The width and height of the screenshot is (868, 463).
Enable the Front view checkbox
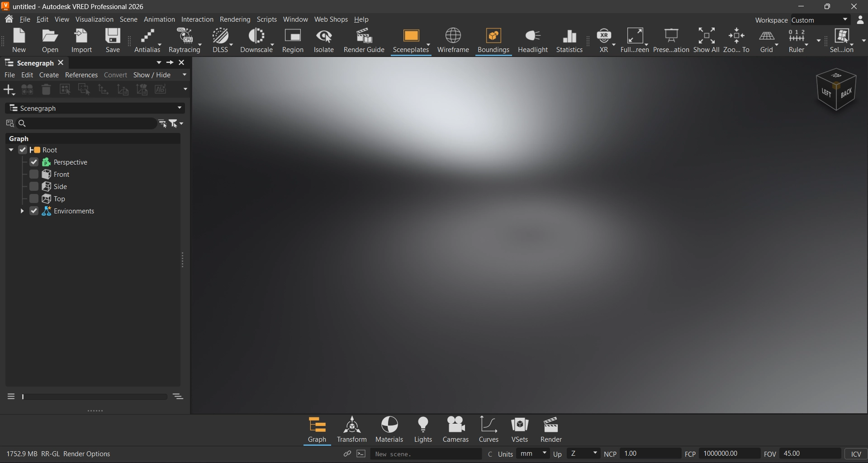tap(34, 175)
